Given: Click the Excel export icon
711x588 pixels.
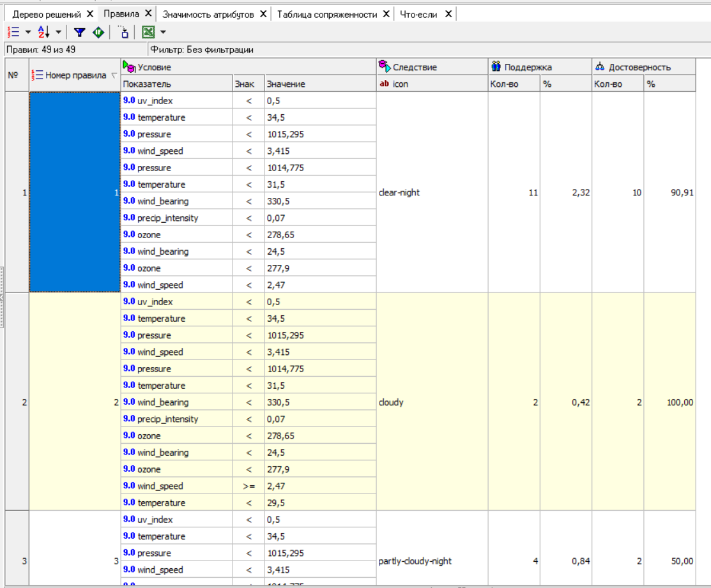Looking at the screenshot, I should [x=148, y=32].
